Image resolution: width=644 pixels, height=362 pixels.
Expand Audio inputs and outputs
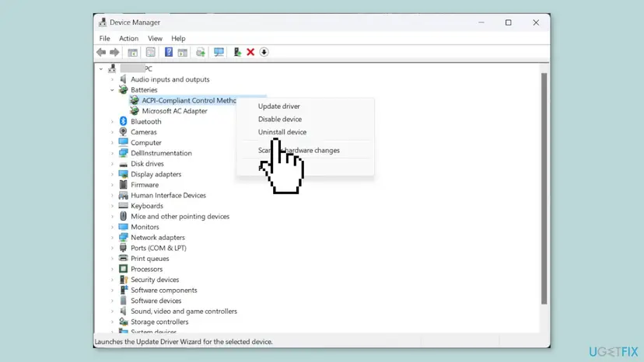tap(112, 79)
